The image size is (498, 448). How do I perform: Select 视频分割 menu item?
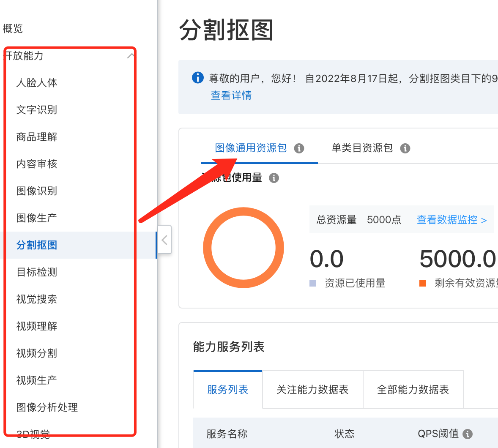36,353
